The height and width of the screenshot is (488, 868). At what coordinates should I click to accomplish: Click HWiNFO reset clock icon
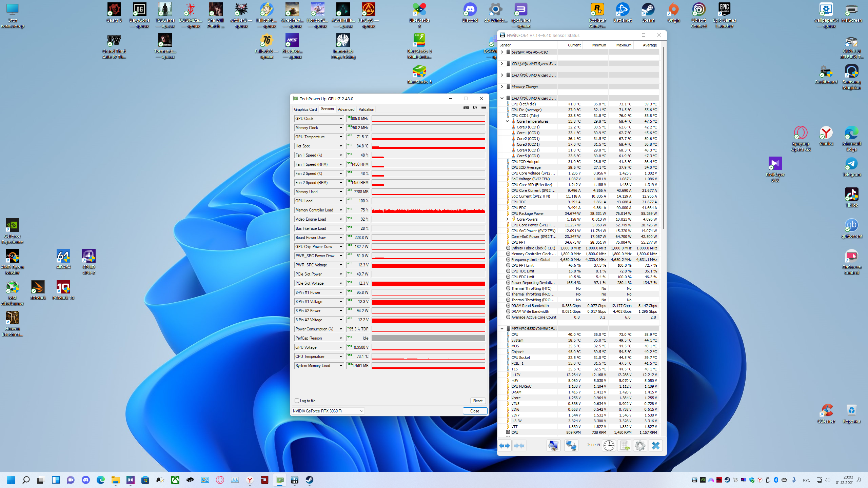[609, 445]
